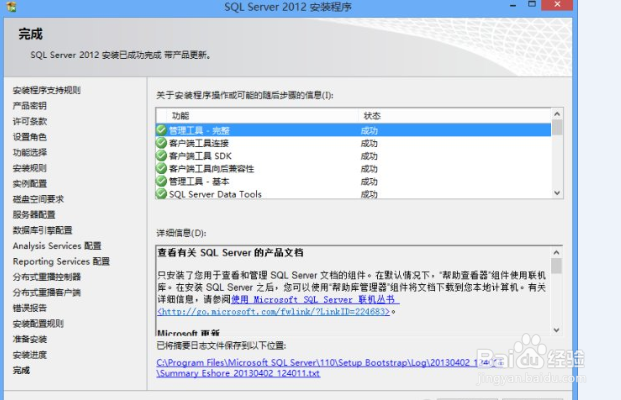Click the 安装规则 step
621x400 pixels.
click(30, 168)
